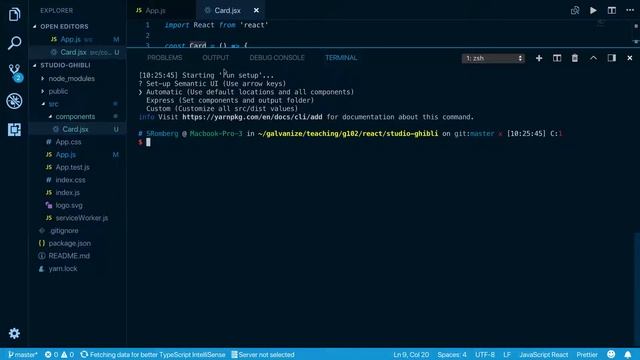
Task: Click Ln 9, Col 20 in status bar
Action: (x=411, y=354)
